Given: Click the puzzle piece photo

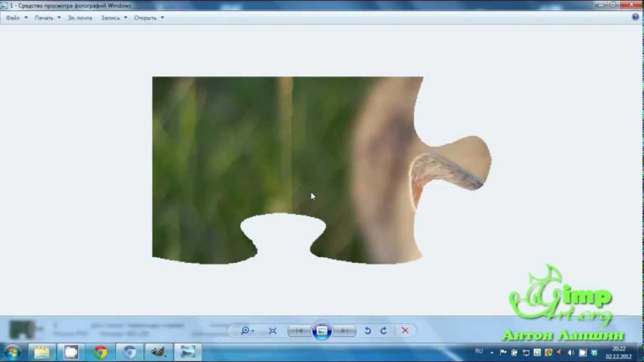Looking at the screenshot, I should click(322, 170).
